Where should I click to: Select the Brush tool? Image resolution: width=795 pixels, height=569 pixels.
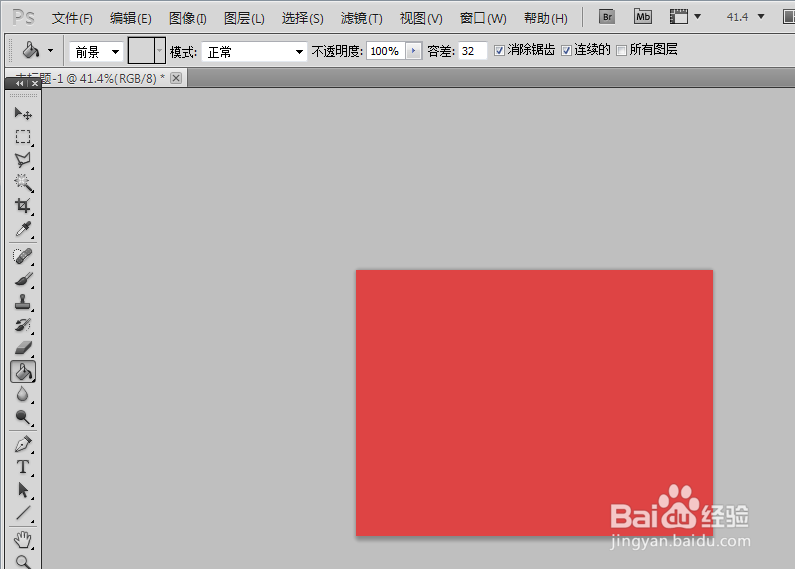(x=23, y=279)
